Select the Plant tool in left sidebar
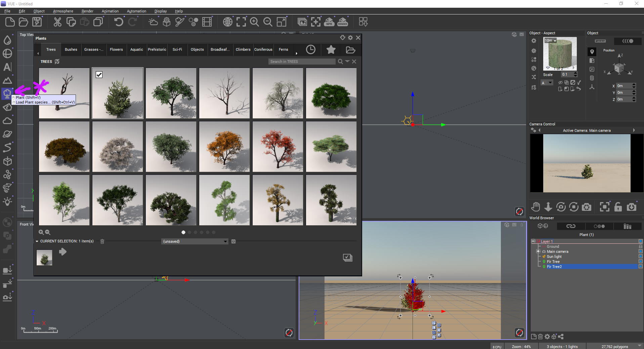 pyautogui.click(x=7, y=94)
